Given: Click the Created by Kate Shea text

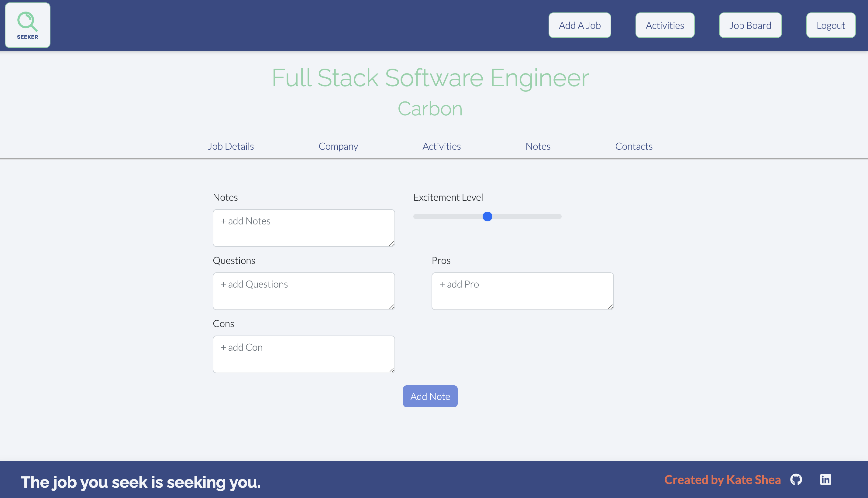Looking at the screenshot, I should click(722, 479).
